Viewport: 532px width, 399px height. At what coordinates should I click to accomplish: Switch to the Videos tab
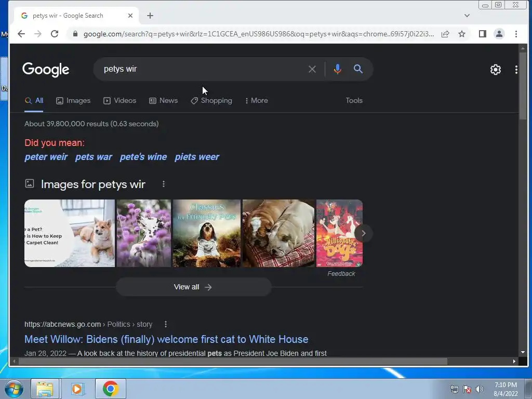(120, 101)
